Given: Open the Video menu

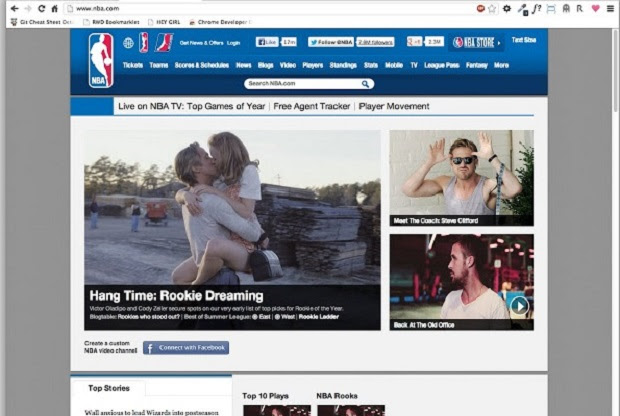Looking at the screenshot, I should coord(287,65).
